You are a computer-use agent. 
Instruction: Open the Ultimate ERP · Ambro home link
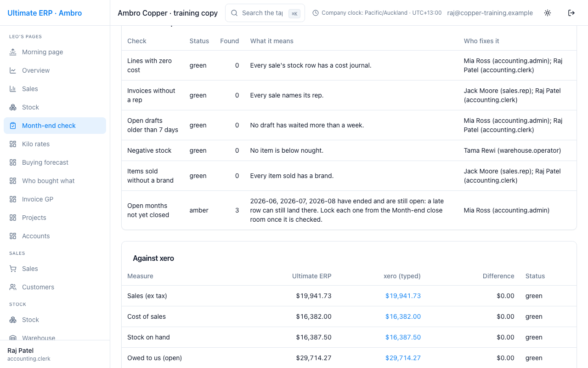(45, 13)
